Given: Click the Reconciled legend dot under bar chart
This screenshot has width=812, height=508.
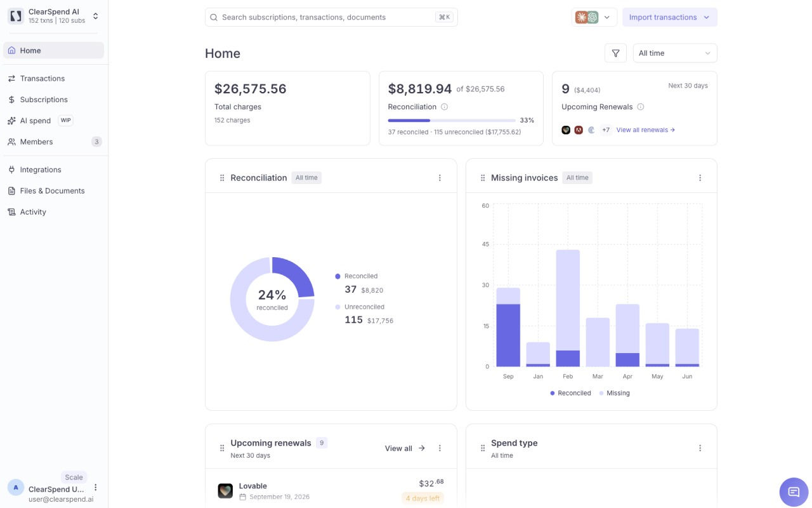Looking at the screenshot, I should pos(553,393).
